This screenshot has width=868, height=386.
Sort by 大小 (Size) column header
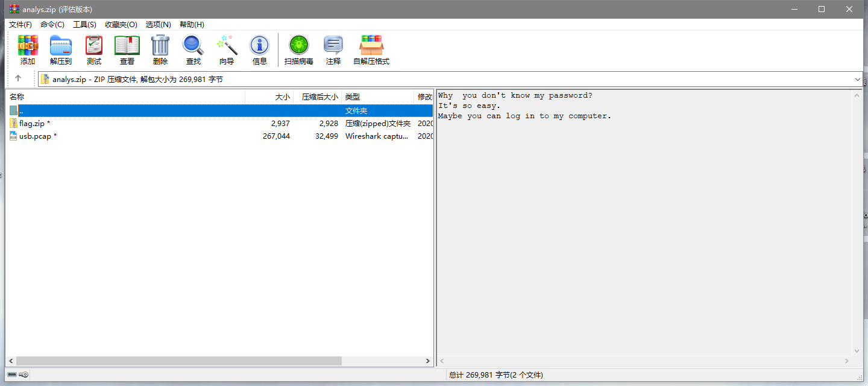point(269,96)
